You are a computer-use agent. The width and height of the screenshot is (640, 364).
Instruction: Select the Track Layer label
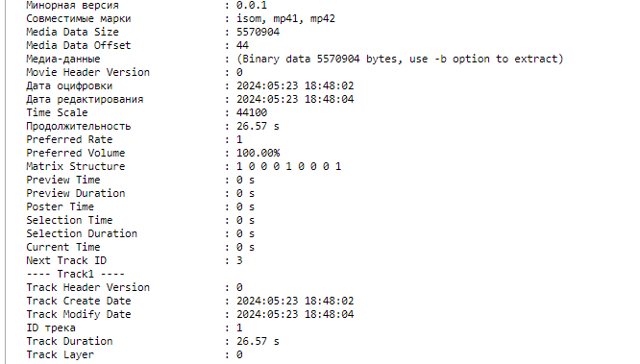[60, 354]
